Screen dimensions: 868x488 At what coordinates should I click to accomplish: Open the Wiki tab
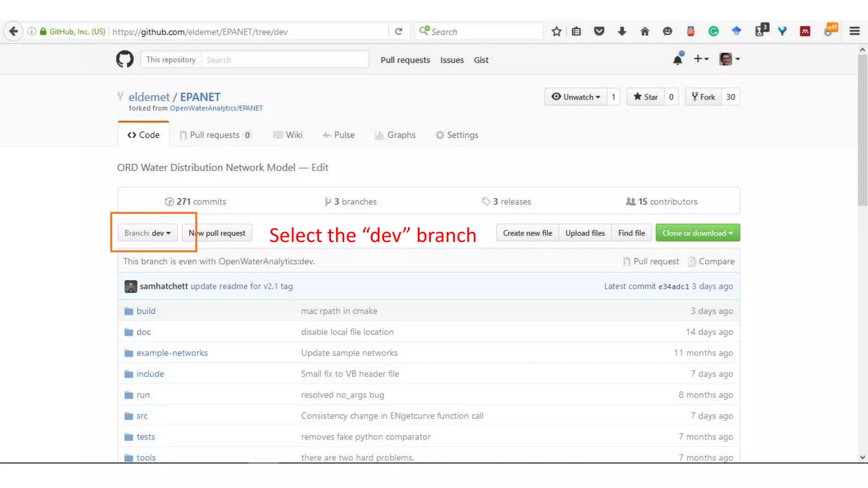[x=288, y=135]
